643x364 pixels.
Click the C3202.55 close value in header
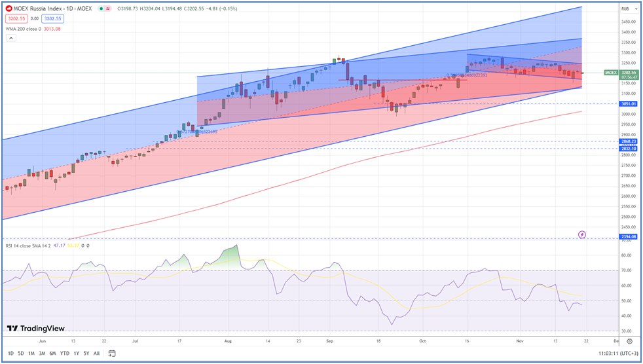click(x=195, y=9)
